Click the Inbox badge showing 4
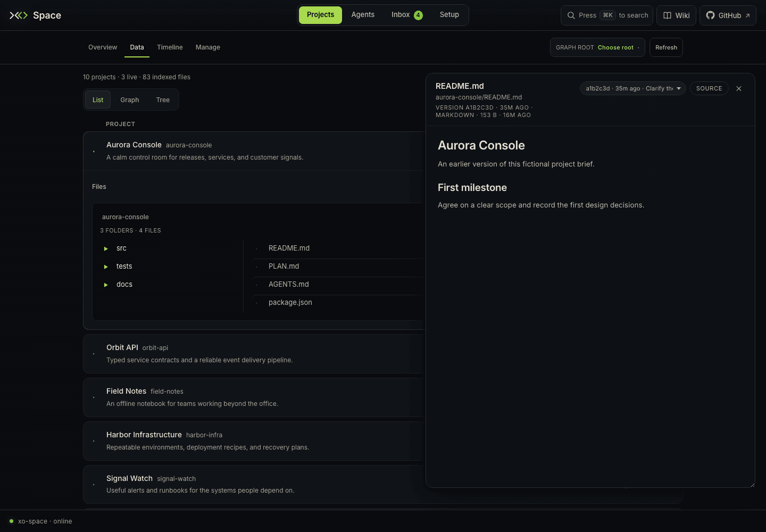Image resolution: width=766 pixels, height=532 pixels. (419, 15)
